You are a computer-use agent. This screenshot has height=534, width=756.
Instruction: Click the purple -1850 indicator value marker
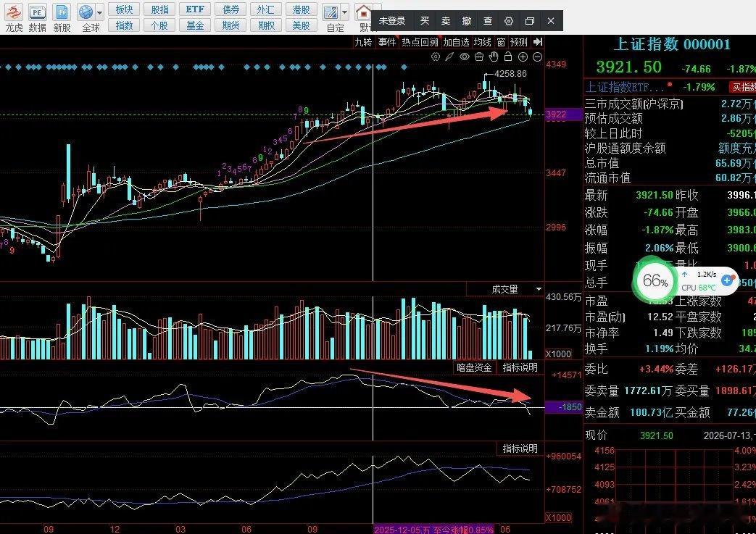coord(562,406)
